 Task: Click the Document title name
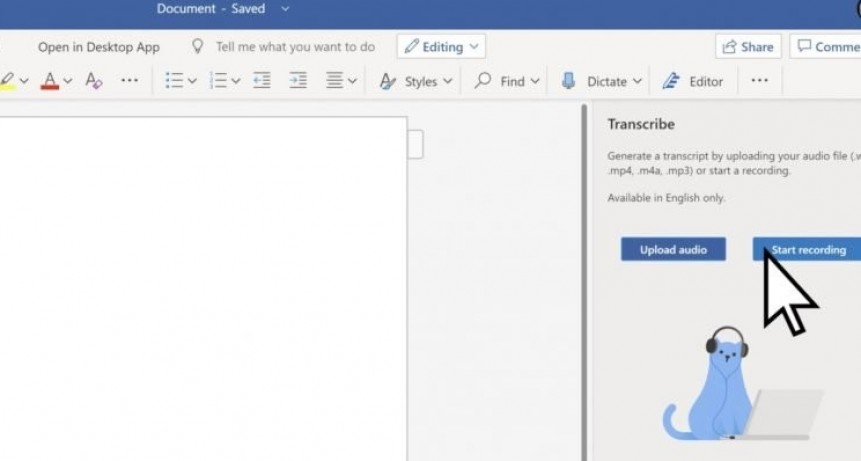[x=186, y=9]
